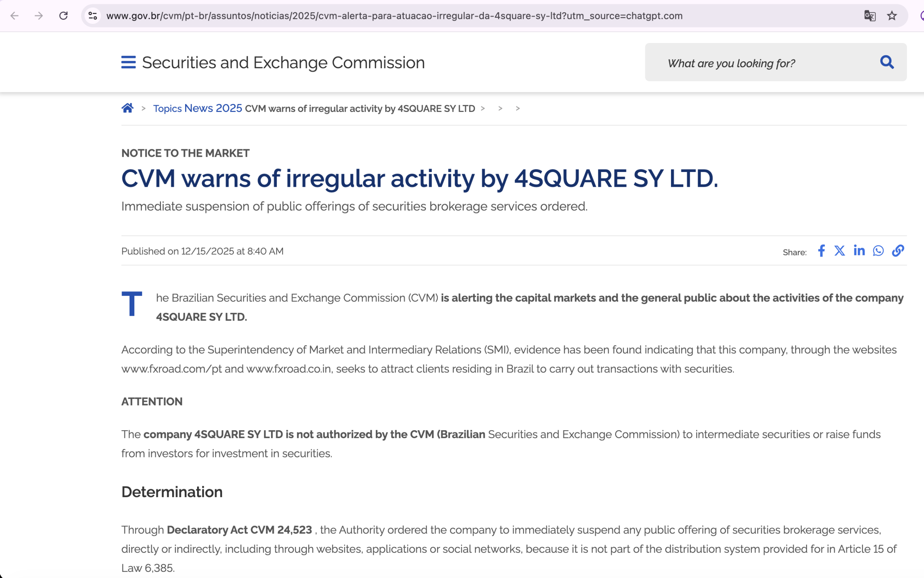
Task: Open site information icon in address bar
Action: pos(92,16)
